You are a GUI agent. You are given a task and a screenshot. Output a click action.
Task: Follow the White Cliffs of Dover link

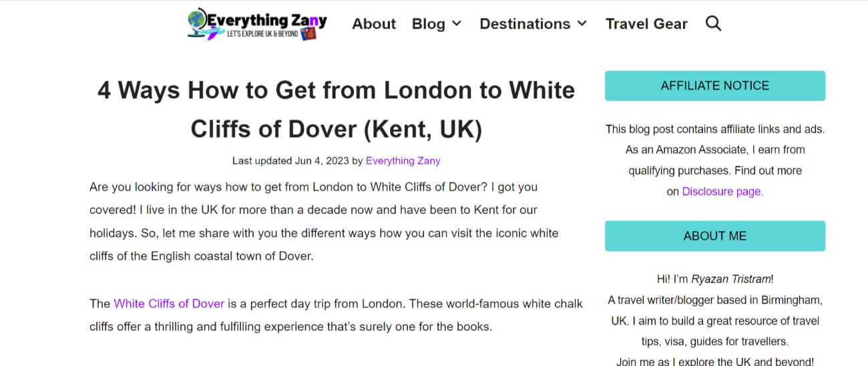(169, 303)
